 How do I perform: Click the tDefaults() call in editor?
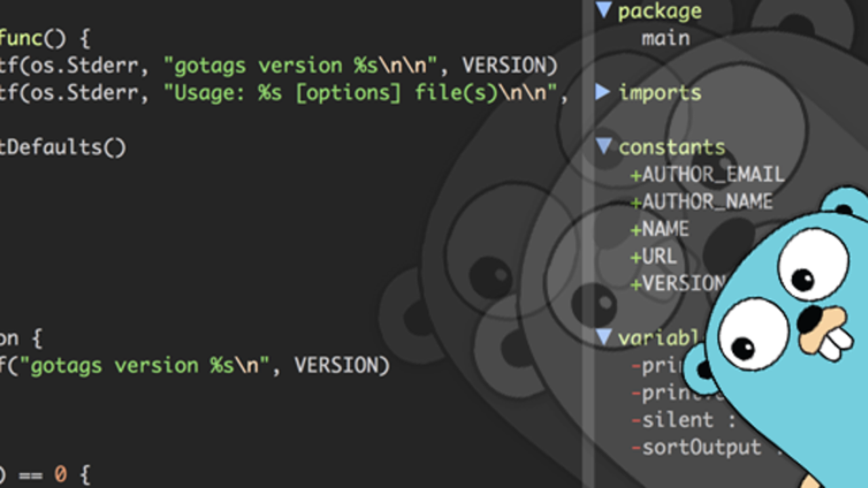pyautogui.click(x=63, y=147)
